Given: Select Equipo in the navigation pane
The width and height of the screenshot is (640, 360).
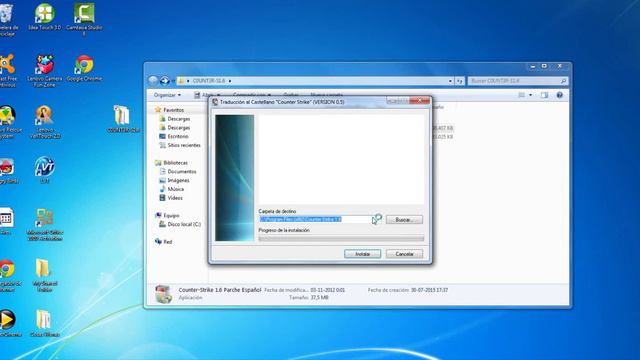Looking at the screenshot, I should [x=171, y=215].
